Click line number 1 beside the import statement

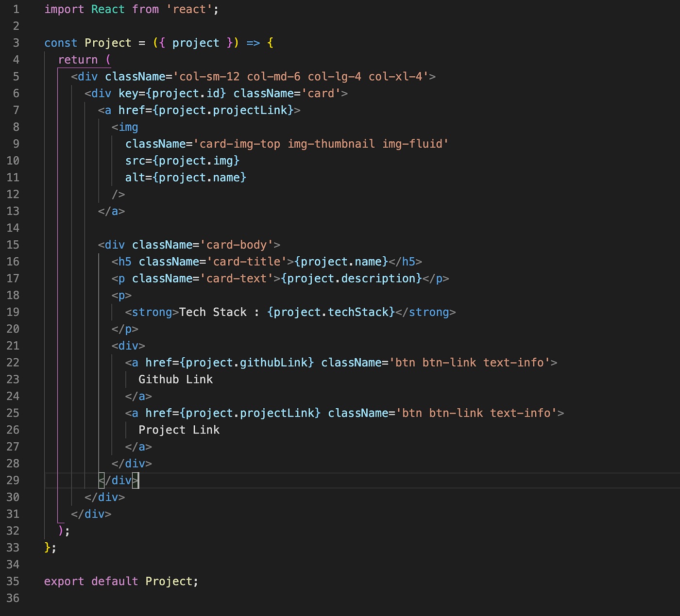pyautogui.click(x=16, y=9)
